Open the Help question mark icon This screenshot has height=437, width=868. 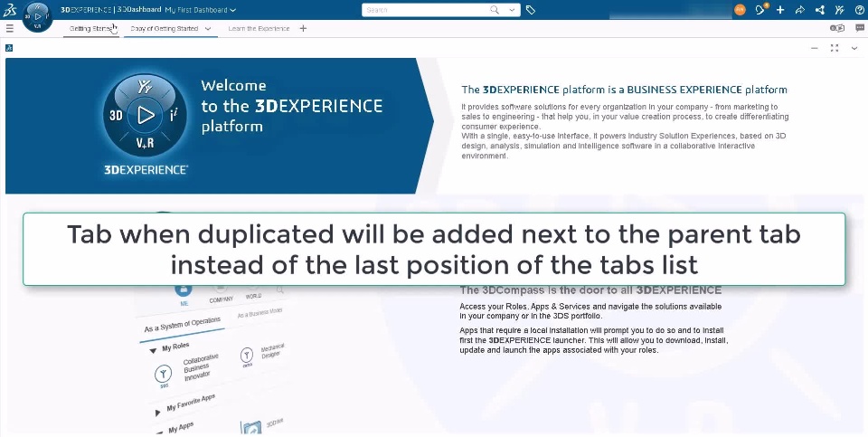coord(859,10)
